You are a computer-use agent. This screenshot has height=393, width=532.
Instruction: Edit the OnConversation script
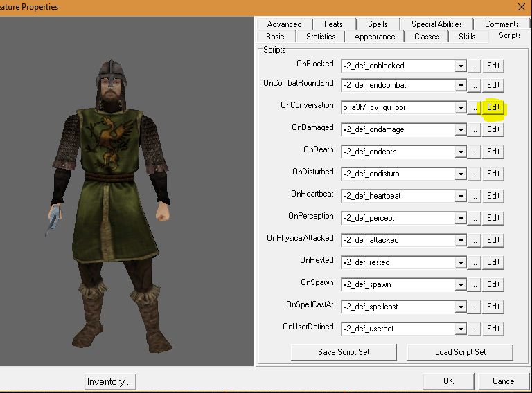(x=493, y=107)
